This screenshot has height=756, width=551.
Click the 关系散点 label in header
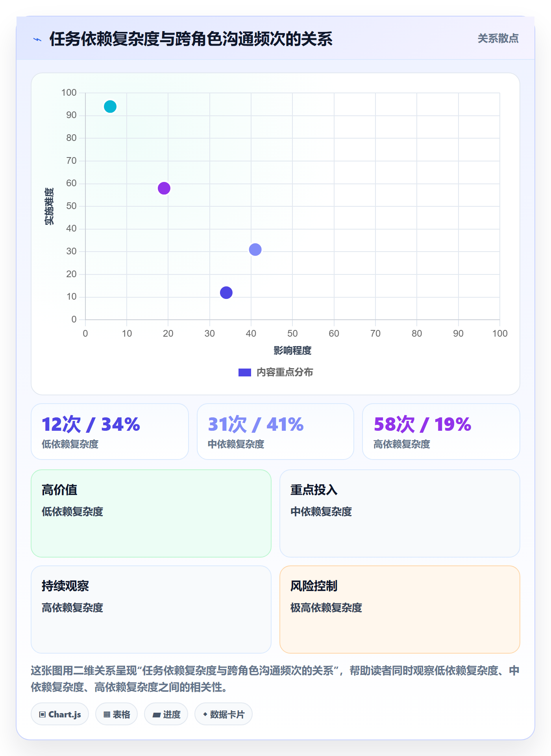[x=498, y=39]
